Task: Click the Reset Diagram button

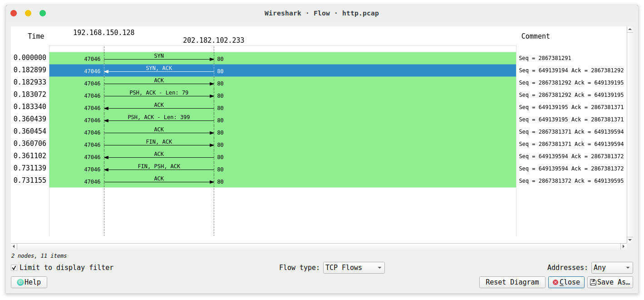Action: click(x=512, y=282)
